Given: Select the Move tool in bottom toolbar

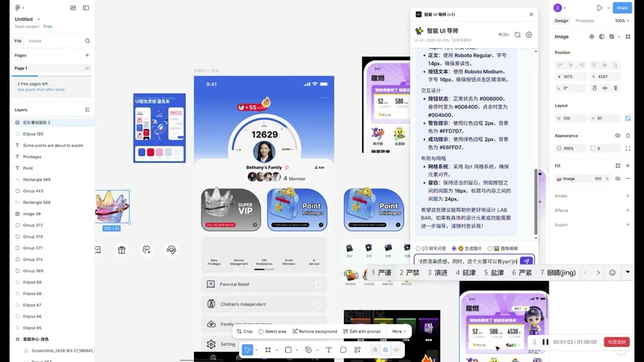Looking at the screenshot, I should pyautogui.click(x=247, y=350).
